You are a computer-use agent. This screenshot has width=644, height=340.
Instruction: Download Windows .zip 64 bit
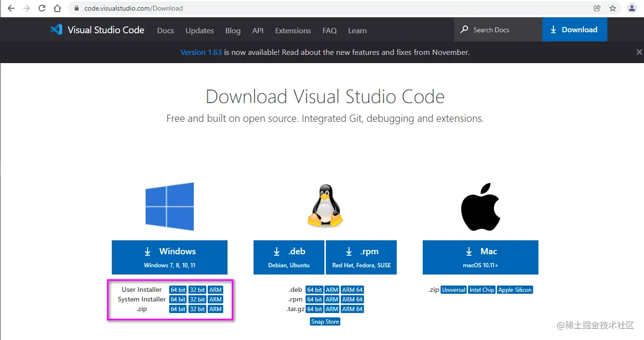pos(178,309)
